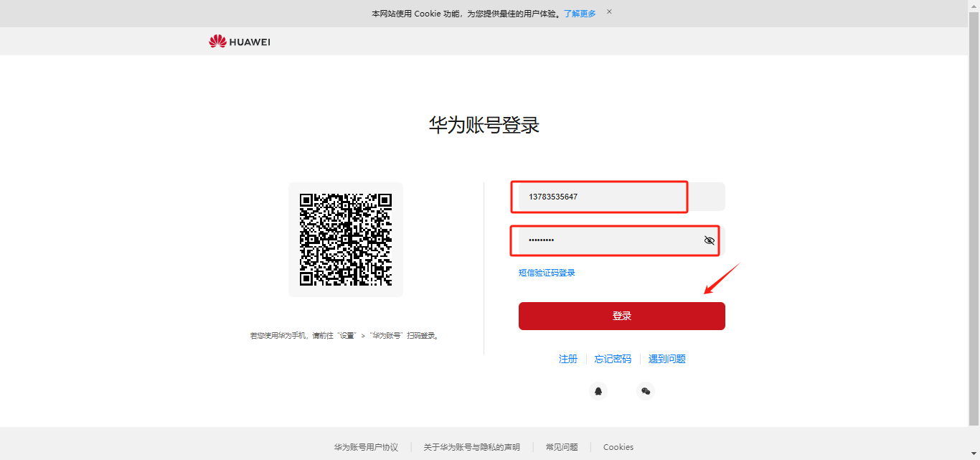Open Cookies footer link
Viewport: 980px width, 460px height.
618,447
